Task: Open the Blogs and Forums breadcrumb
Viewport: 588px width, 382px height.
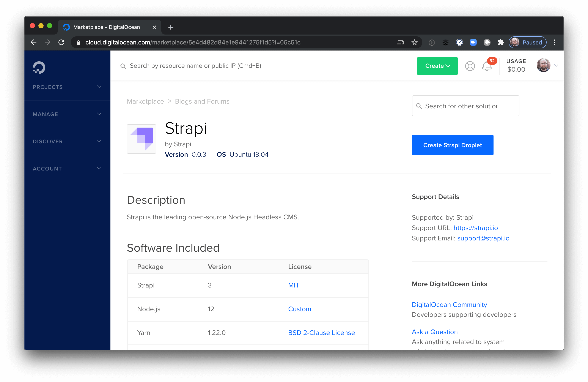Action: coord(202,101)
